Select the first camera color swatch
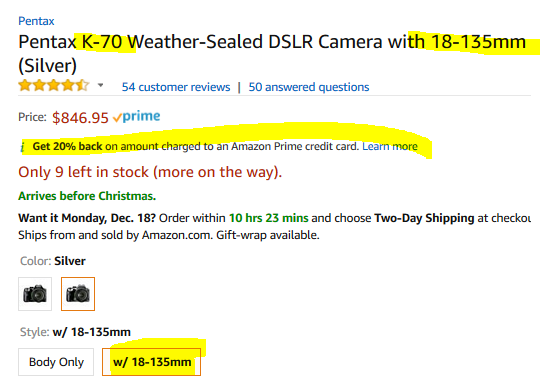 pyautogui.click(x=35, y=294)
